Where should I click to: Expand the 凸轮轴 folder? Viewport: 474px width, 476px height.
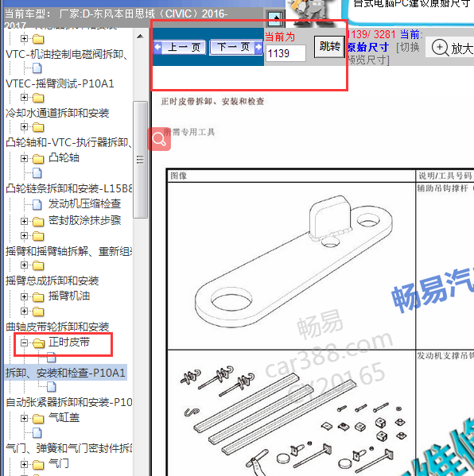pyautogui.click(x=25, y=158)
